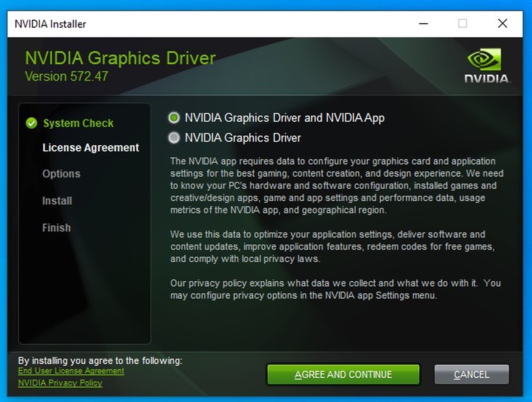Cancel the NVIDIA installation
Viewport: 532px width, 402px height.
(471, 374)
